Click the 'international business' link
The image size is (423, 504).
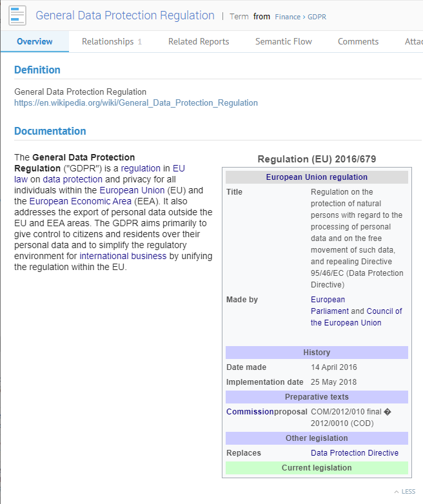pyautogui.click(x=123, y=256)
